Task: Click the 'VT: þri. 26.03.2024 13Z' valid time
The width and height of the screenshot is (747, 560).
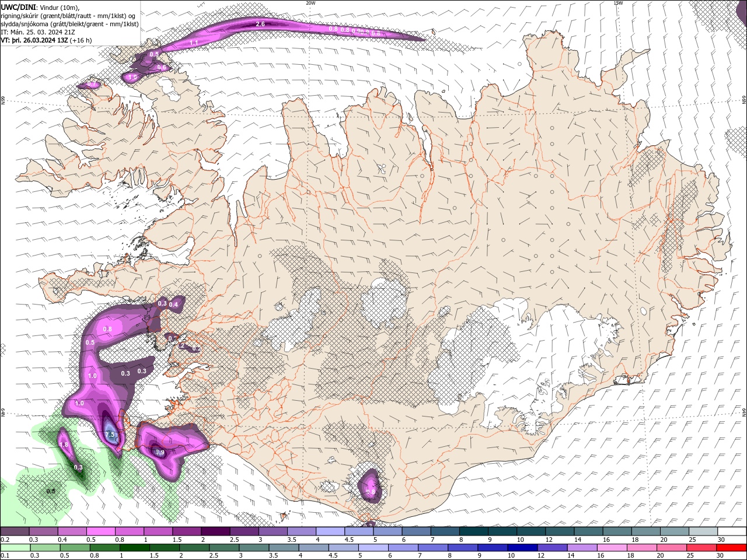Action: click(34, 41)
